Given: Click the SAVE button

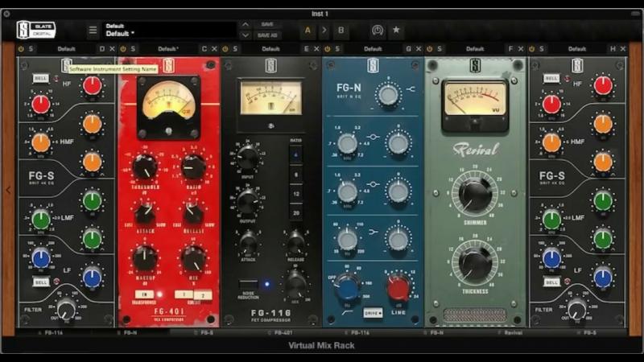Looking at the screenshot, I should (267, 25).
